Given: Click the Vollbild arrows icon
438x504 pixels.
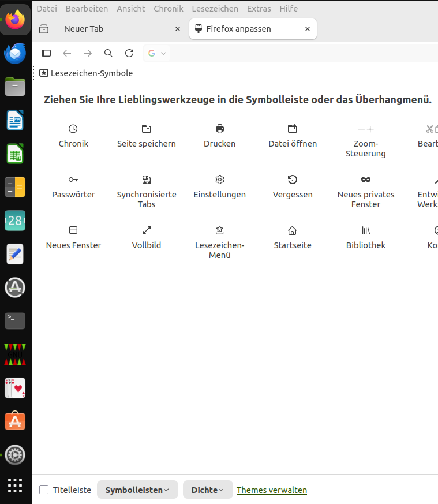Looking at the screenshot, I should pos(147,230).
